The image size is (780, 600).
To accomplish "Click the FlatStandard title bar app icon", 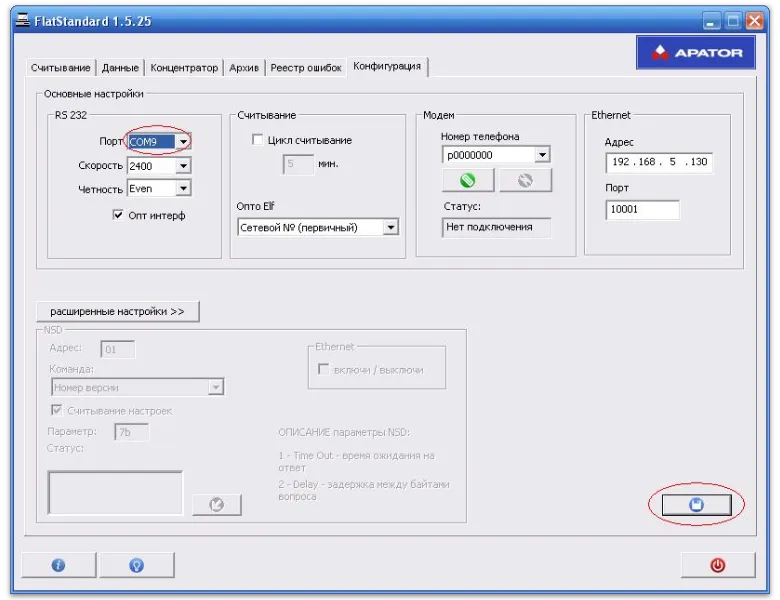I will 22,20.
